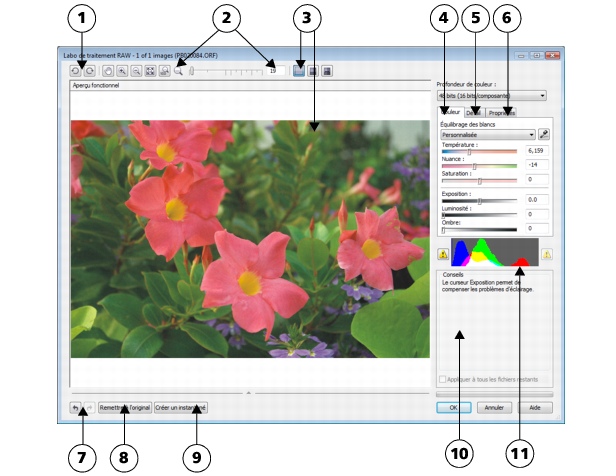616x476 pixels.
Task: Enable Appliquer à tous les fichiers restants
Action: [x=443, y=379]
